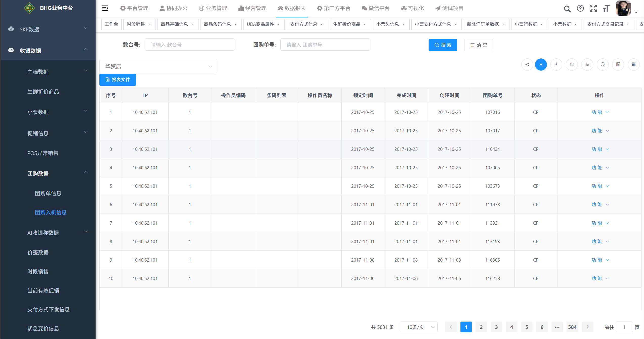
Task: Close the 时段销售 tab
Action: 149,25
